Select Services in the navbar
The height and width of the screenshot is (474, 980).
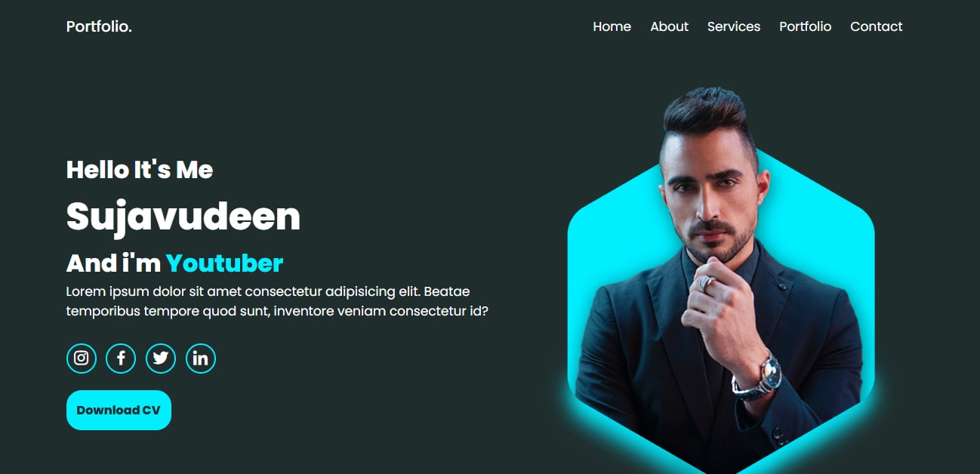(x=734, y=26)
